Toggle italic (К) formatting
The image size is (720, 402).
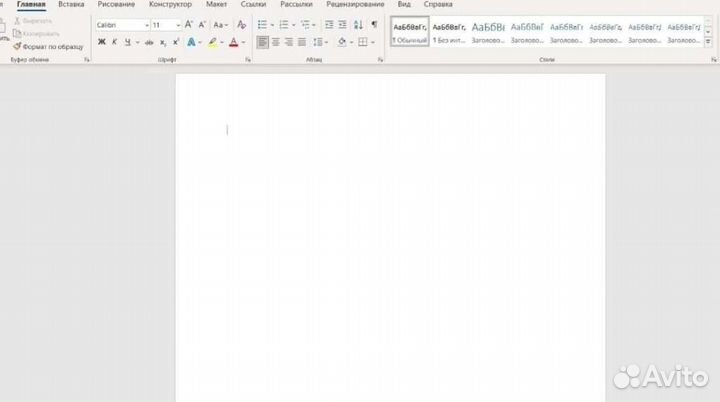pos(114,42)
